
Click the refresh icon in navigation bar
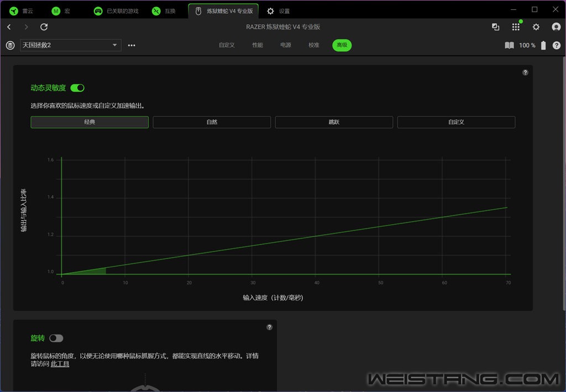click(44, 27)
